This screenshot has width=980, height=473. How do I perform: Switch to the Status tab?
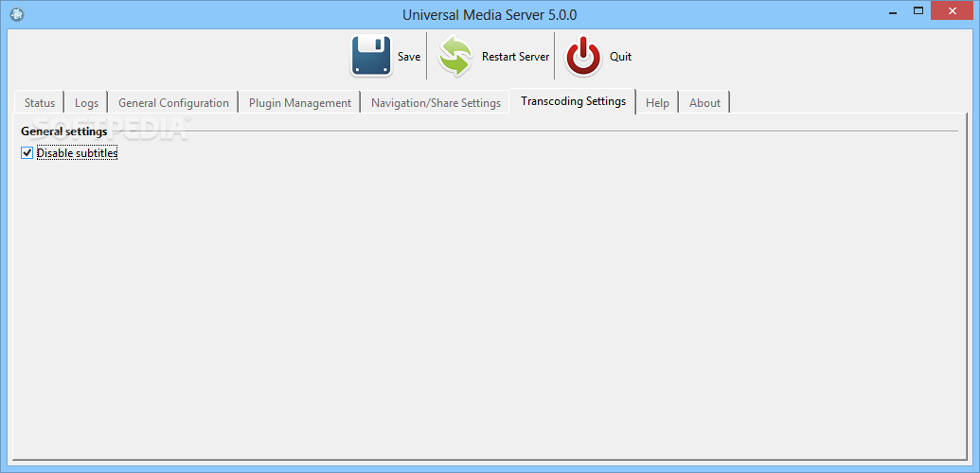(x=40, y=103)
